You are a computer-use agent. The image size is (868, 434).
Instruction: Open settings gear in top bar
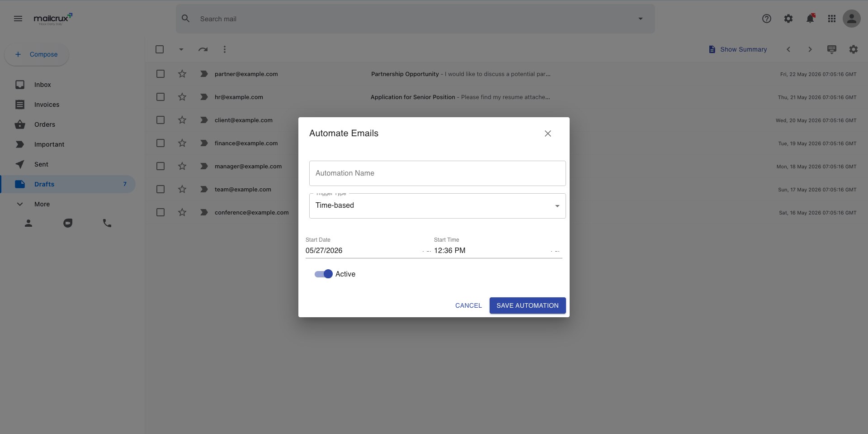(788, 19)
